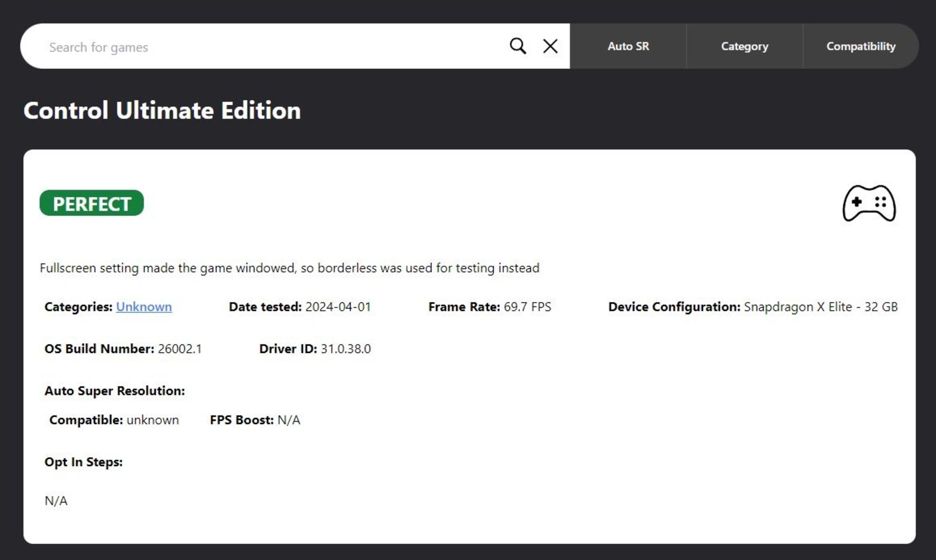Open the Auto SR filter

(x=628, y=46)
